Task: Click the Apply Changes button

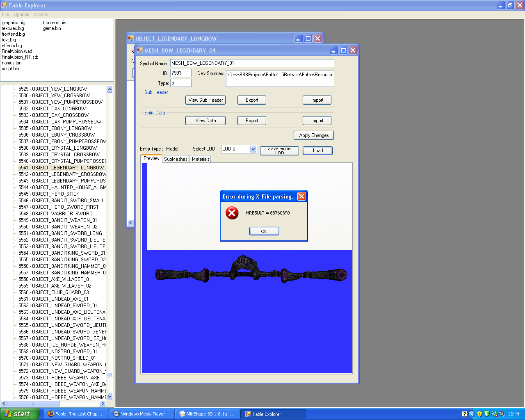Action: [x=314, y=135]
